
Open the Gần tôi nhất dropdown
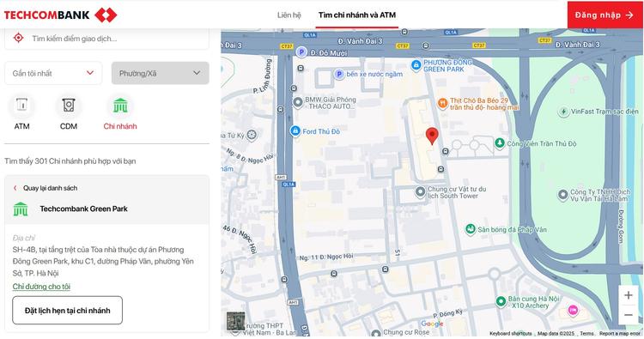tap(53, 73)
